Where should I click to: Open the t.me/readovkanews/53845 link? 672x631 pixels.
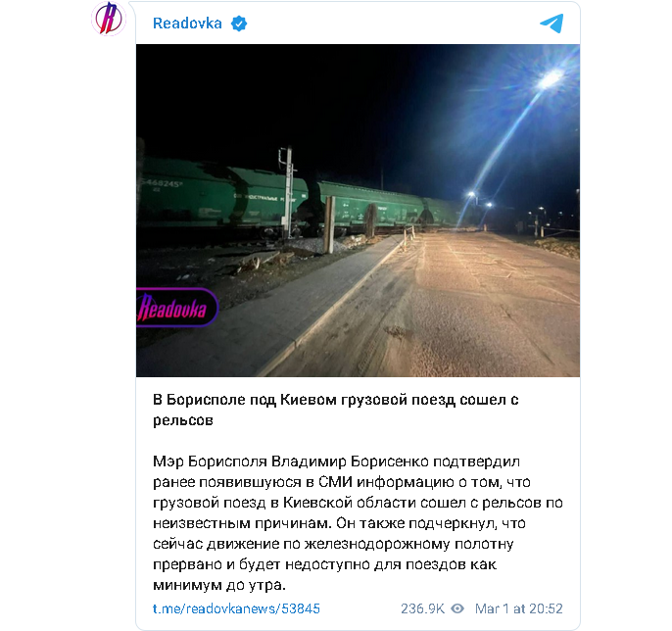tap(236, 608)
